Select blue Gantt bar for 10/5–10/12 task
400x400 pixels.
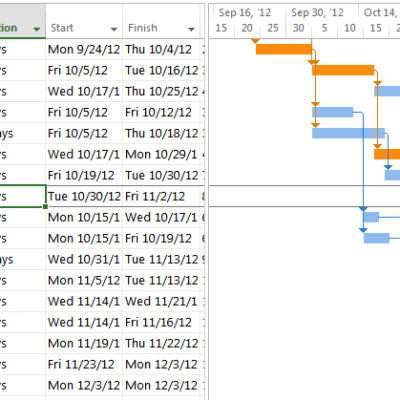[x=333, y=112]
